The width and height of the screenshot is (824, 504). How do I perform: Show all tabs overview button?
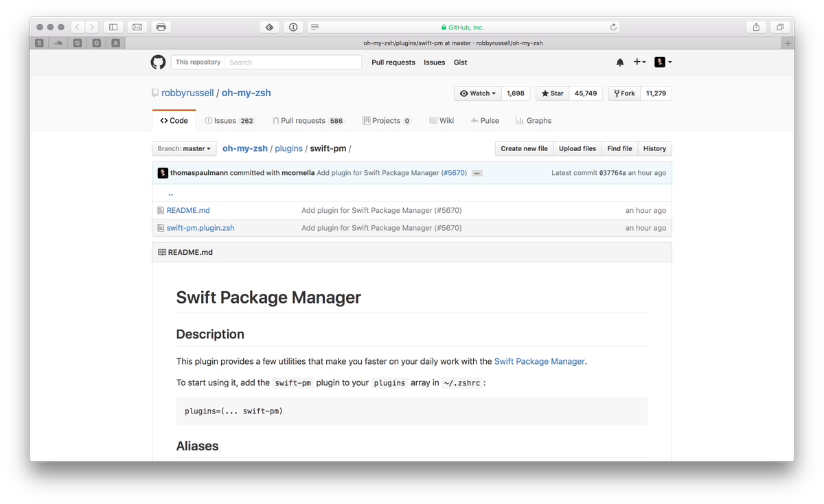(780, 27)
